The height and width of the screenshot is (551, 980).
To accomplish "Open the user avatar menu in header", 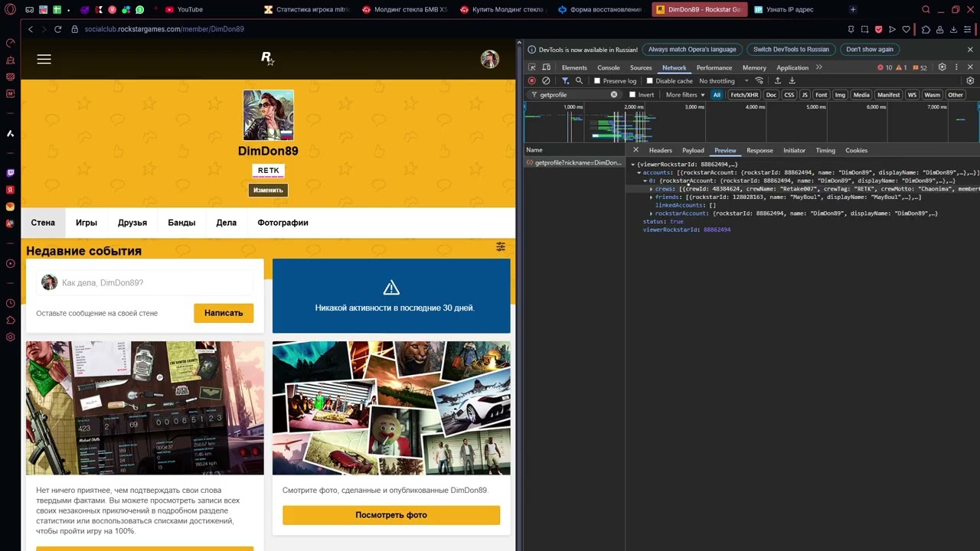I will pyautogui.click(x=490, y=59).
